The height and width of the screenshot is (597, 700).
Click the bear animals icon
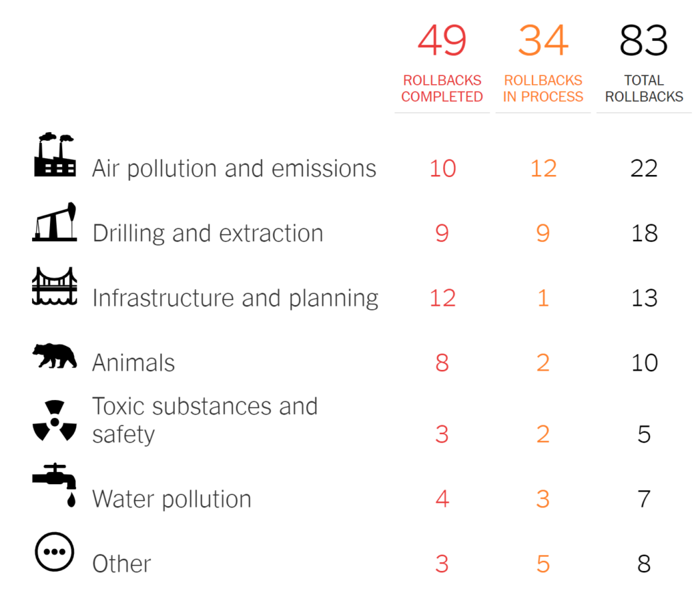click(55, 356)
